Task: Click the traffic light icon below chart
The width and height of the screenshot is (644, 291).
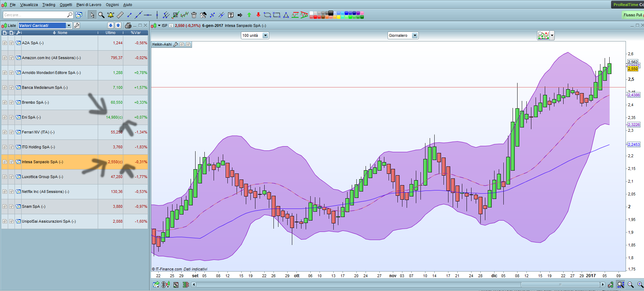Action: coord(165,285)
